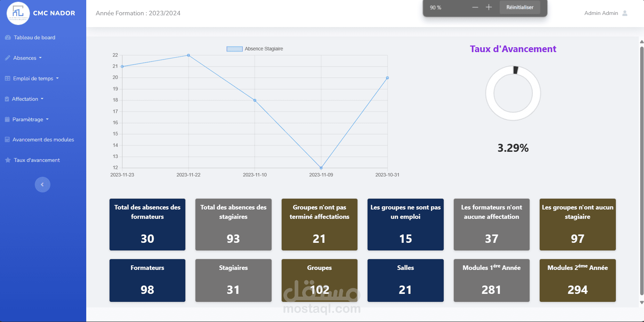644x322 pixels.
Task: Select the Modules 1ère Année card
Action: [492, 280]
